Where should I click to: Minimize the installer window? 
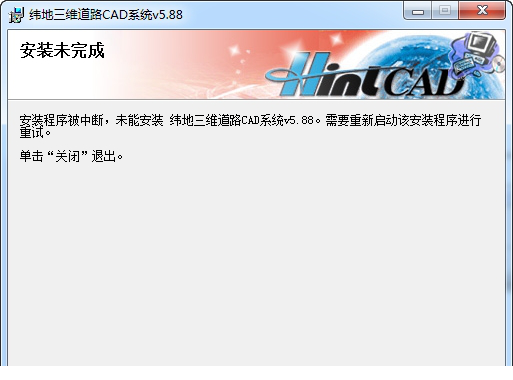[418, 11]
